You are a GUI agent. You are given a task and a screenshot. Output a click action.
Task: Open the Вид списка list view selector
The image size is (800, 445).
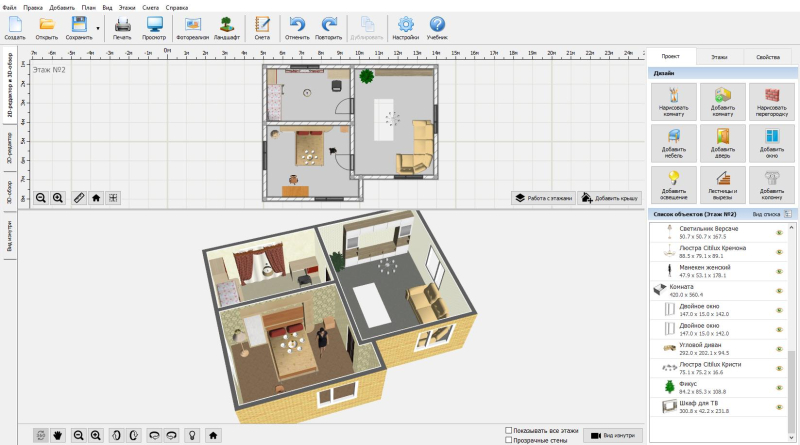(x=770, y=214)
